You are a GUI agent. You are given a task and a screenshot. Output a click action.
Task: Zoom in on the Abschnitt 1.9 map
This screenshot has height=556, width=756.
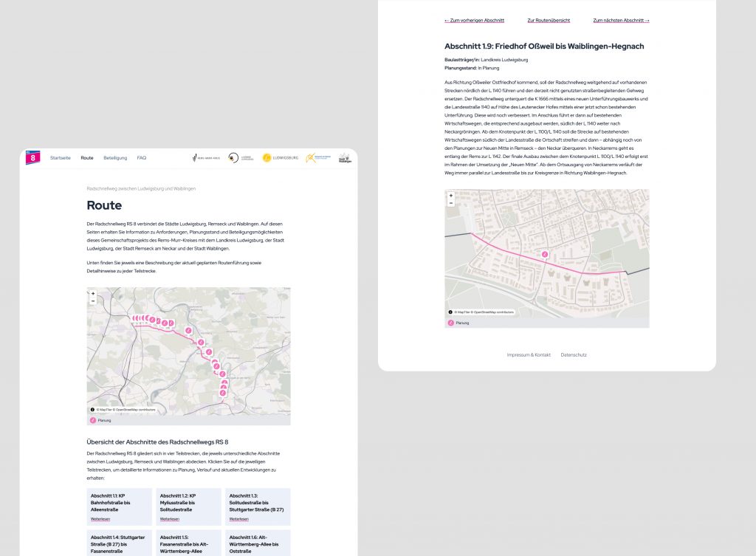[450, 196]
